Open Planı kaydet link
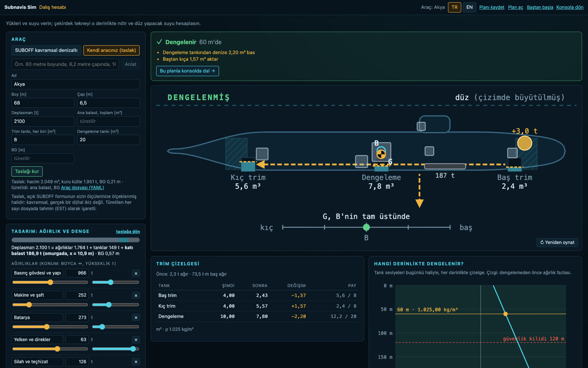Viewport: 588px width, 368px height. click(x=492, y=7)
